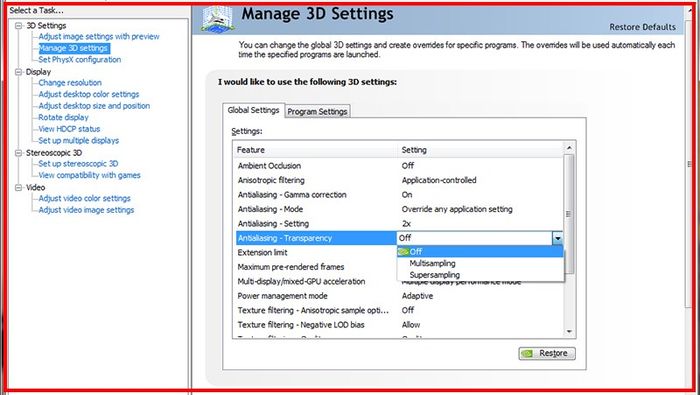Image resolution: width=700 pixels, height=395 pixels.
Task: Select the Power management mode row
Action: click(399, 296)
